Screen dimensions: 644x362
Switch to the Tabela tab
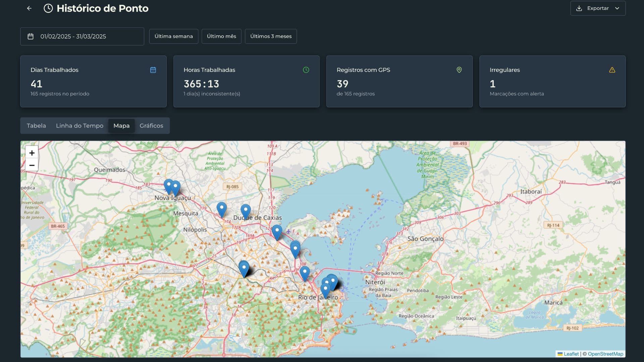pos(36,126)
